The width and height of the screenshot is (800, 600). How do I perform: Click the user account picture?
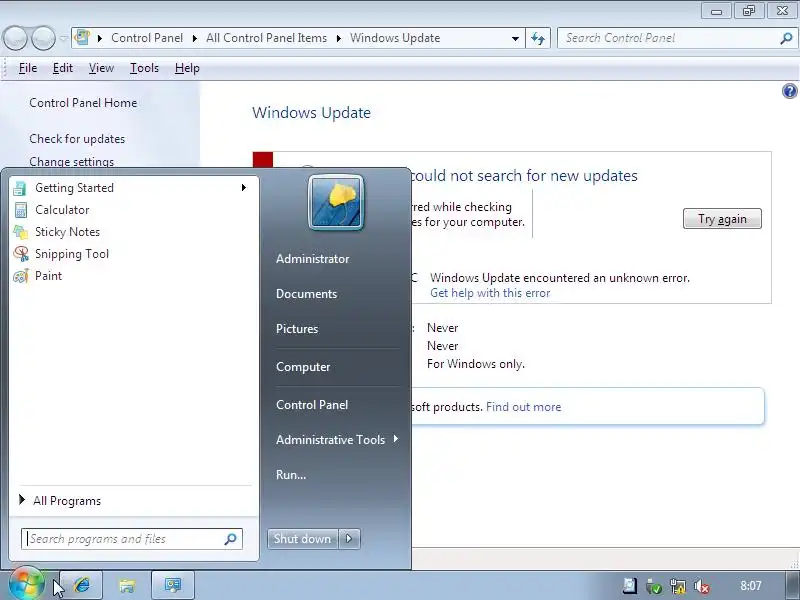pos(336,203)
